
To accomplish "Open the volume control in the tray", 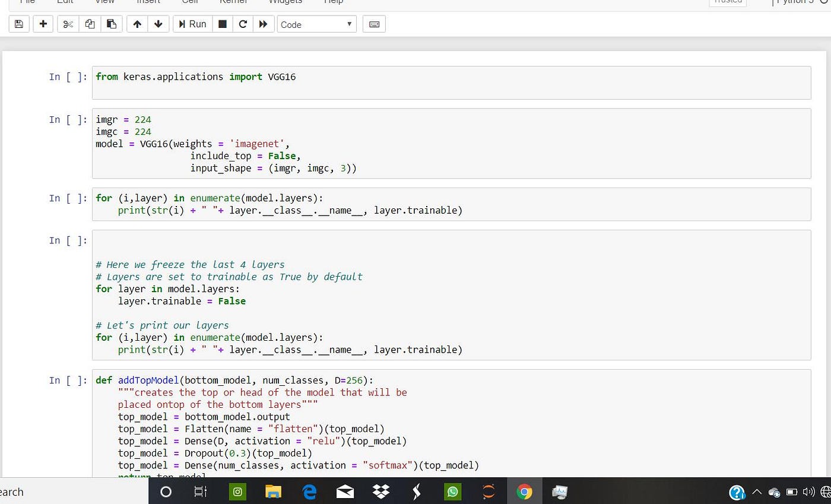I will click(x=808, y=492).
